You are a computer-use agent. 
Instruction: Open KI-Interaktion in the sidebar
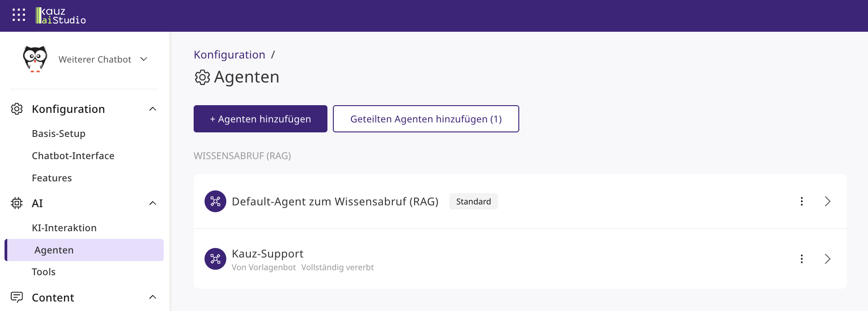64,228
